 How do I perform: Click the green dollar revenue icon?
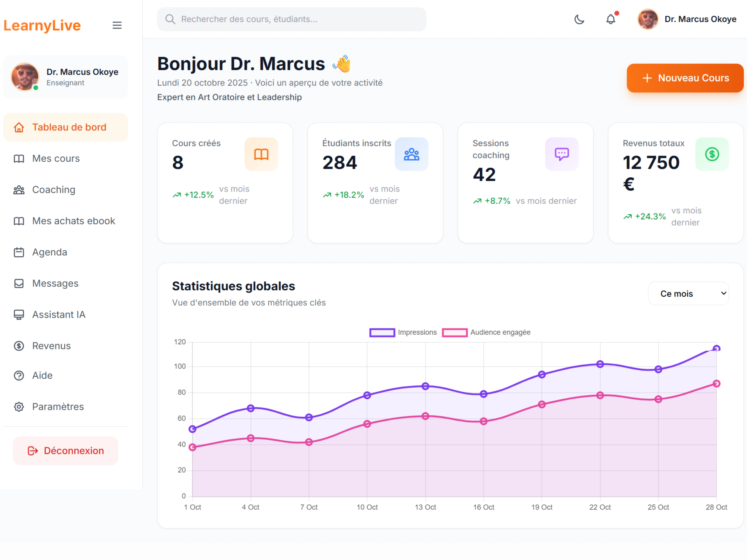[x=712, y=154]
